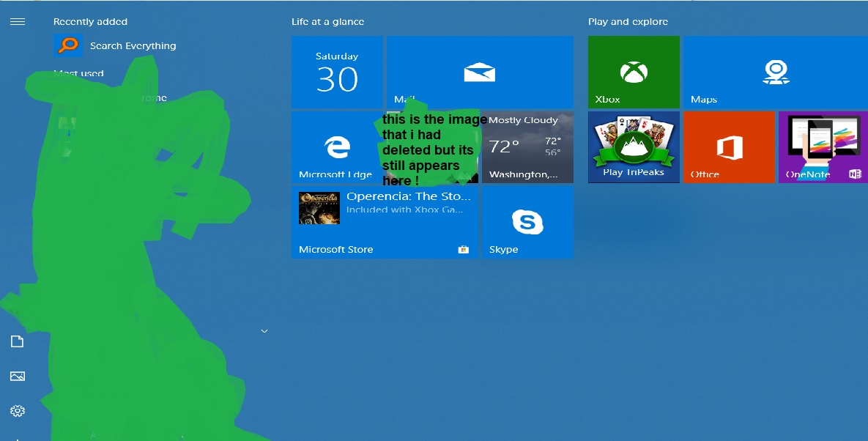Launch Microsoft Edge tile
Viewport: 868px width, 441px height.
tap(337, 147)
